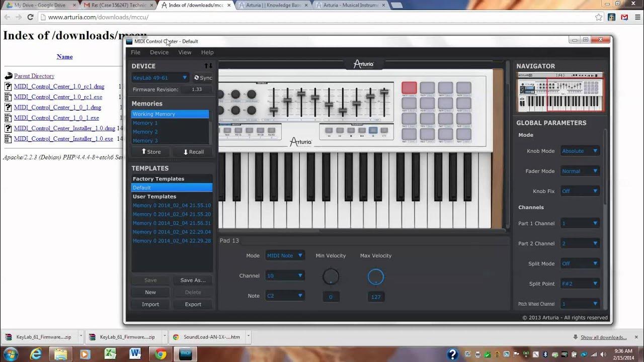Open the Knob Fix dropdown
This screenshot has height=362, width=644.
tap(580, 191)
